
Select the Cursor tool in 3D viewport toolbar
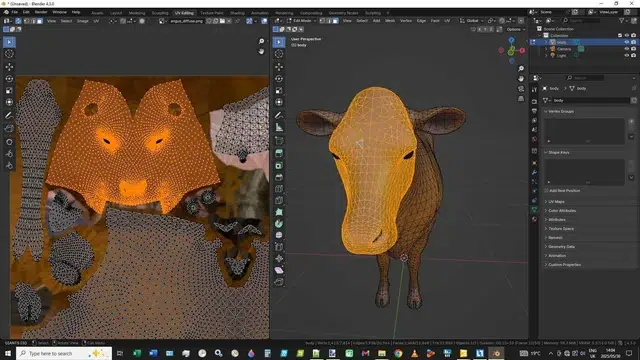(x=279, y=54)
